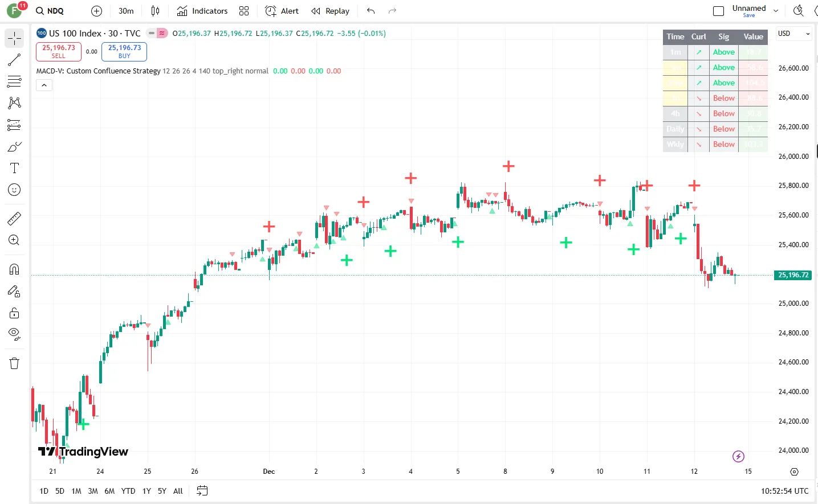Select the text annotation tool

tap(14, 168)
